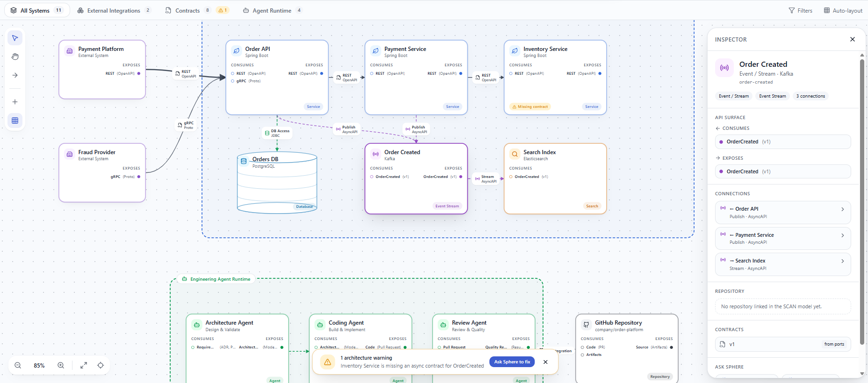Switch to the All Systems tab
The image size is (868, 383).
tap(37, 10)
